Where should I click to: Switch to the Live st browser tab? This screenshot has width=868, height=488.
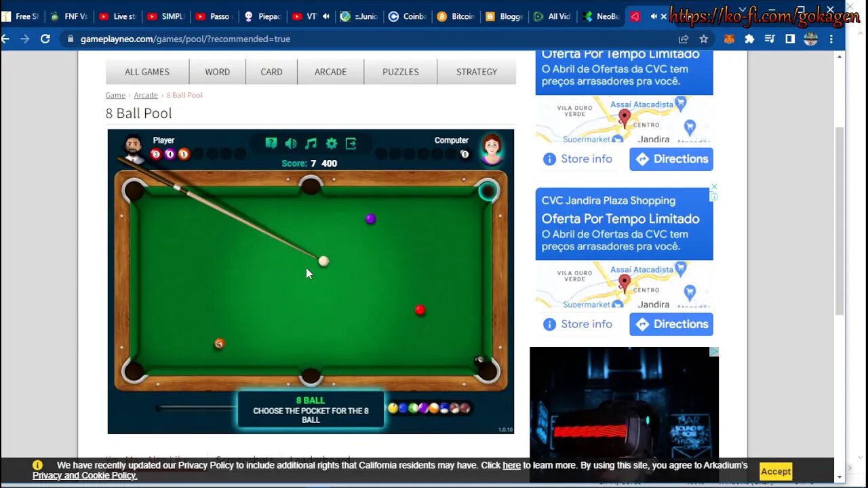click(117, 16)
